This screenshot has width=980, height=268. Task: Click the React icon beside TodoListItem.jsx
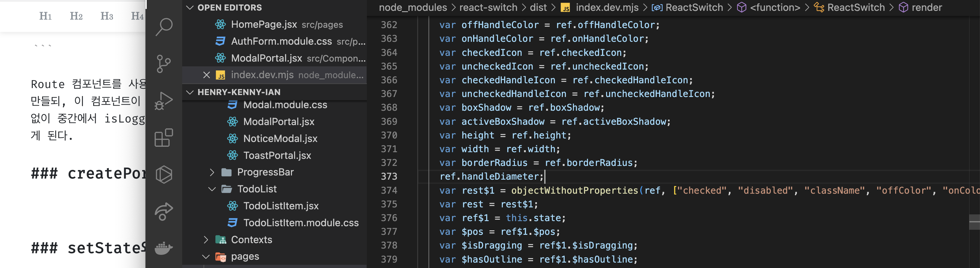233,206
